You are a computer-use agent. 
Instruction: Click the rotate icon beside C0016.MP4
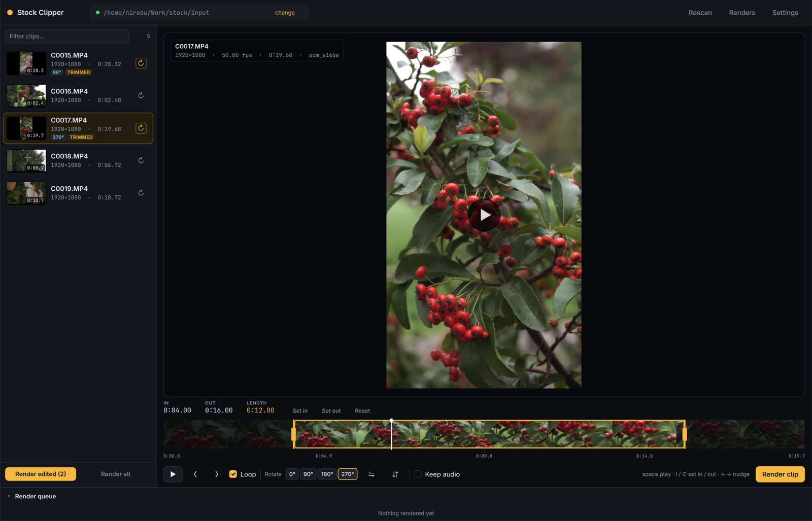click(x=141, y=95)
